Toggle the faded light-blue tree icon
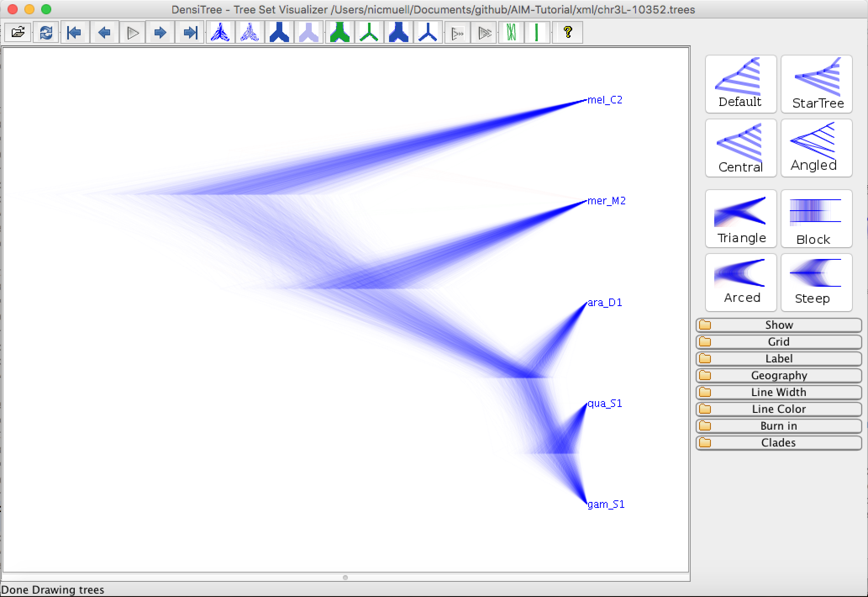868x597 pixels. coord(308,32)
